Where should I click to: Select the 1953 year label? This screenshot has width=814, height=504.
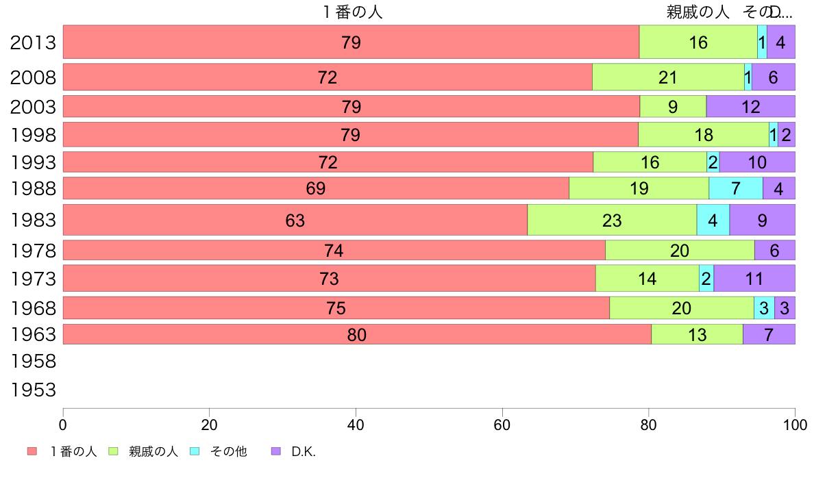(33, 391)
